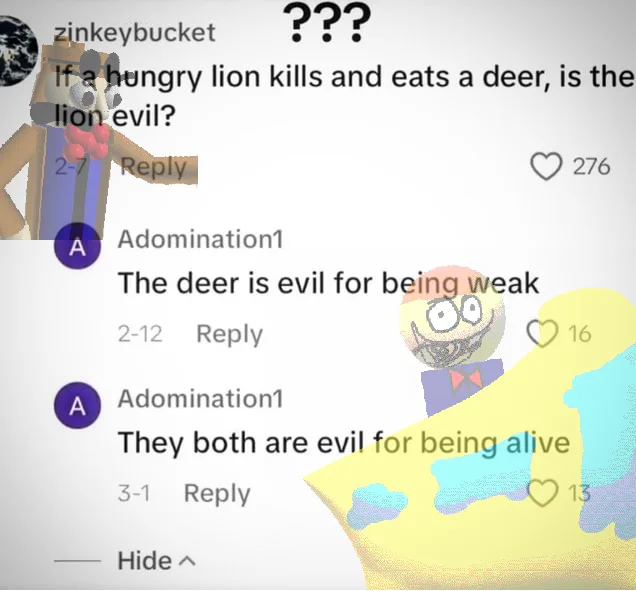Screen dimensions: 636x591
Task: Open first Adomination1 purple avatar
Action: [77, 247]
